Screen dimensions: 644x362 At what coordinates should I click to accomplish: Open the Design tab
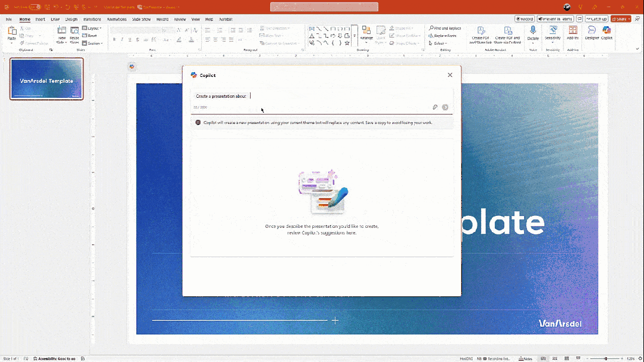[71, 19]
